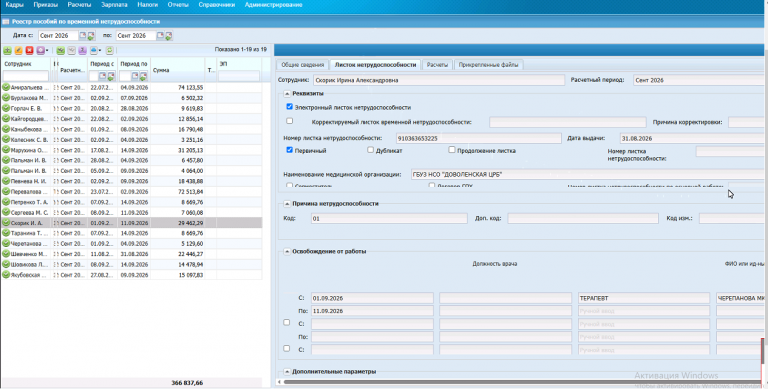Collapse the Причина нетрудоспособности section
The width and height of the screenshot is (768, 389).
[x=287, y=204]
